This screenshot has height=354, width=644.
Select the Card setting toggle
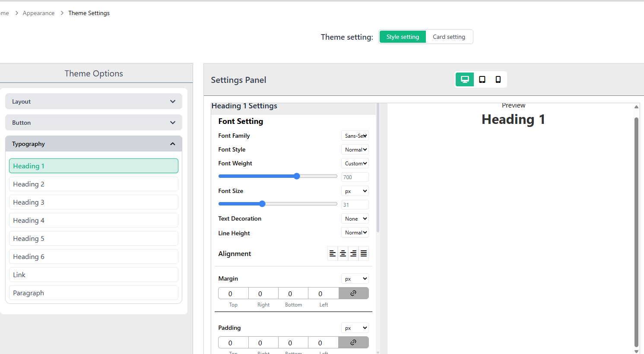[x=449, y=37]
